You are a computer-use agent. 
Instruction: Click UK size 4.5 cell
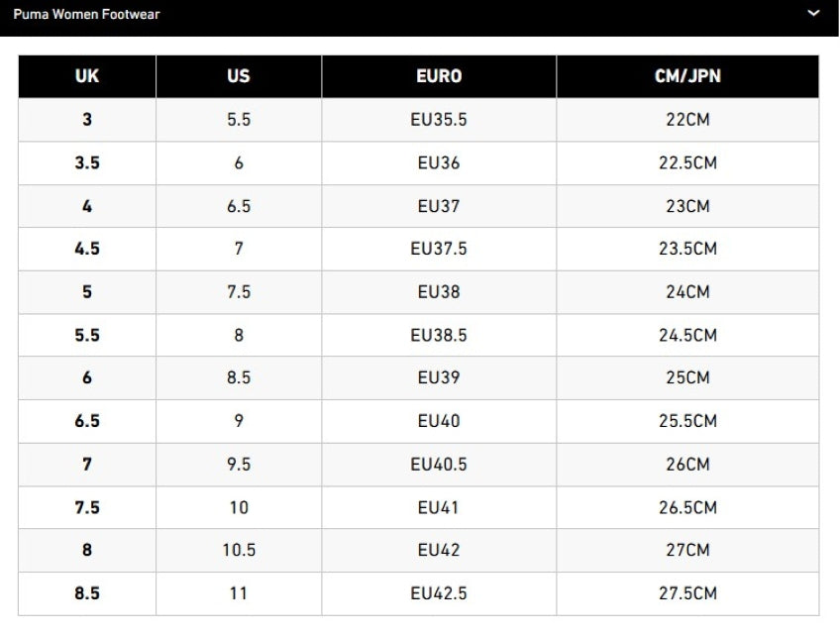pos(87,250)
